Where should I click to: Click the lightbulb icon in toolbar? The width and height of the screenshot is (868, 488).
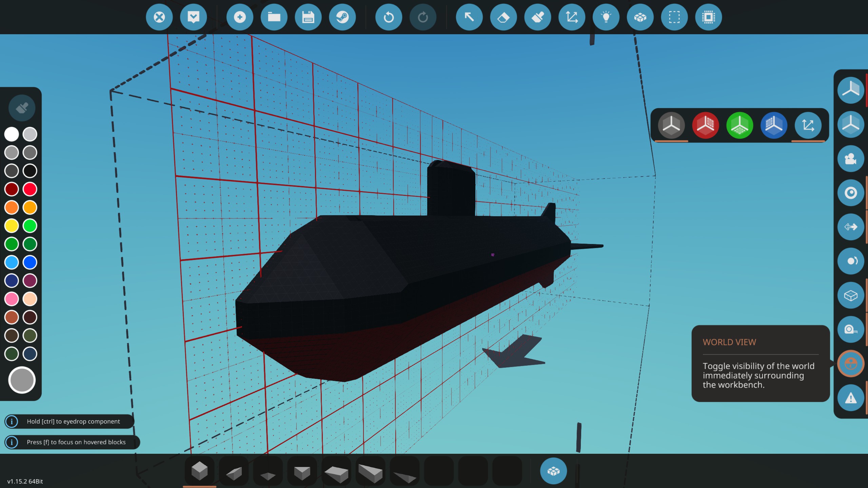click(x=606, y=17)
